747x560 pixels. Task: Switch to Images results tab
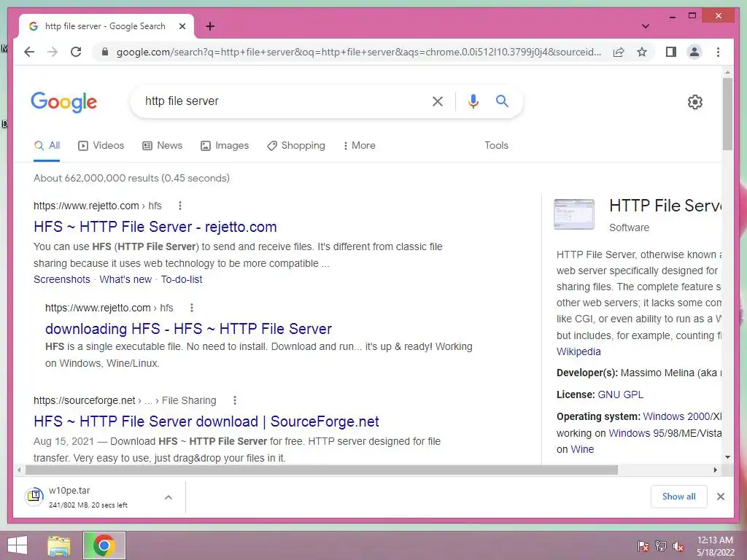coord(225,146)
